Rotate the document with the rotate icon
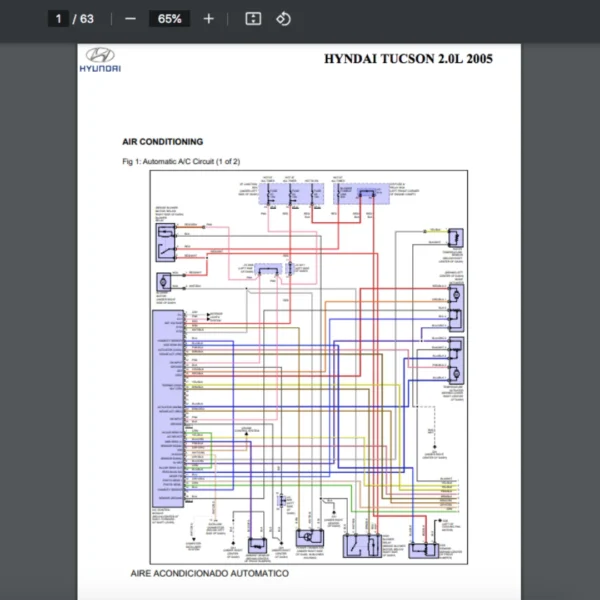Viewport: 600px width, 600px height. (x=283, y=18)
